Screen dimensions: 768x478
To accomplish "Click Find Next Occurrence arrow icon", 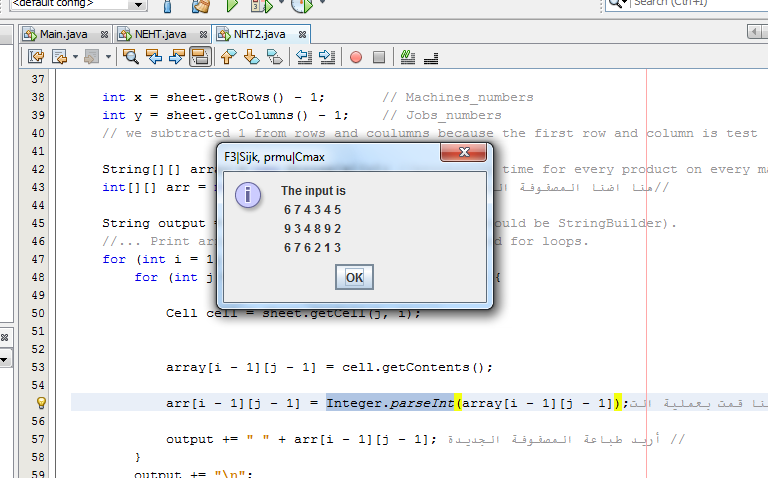I will pyautogui.click(x=177, y=57).
